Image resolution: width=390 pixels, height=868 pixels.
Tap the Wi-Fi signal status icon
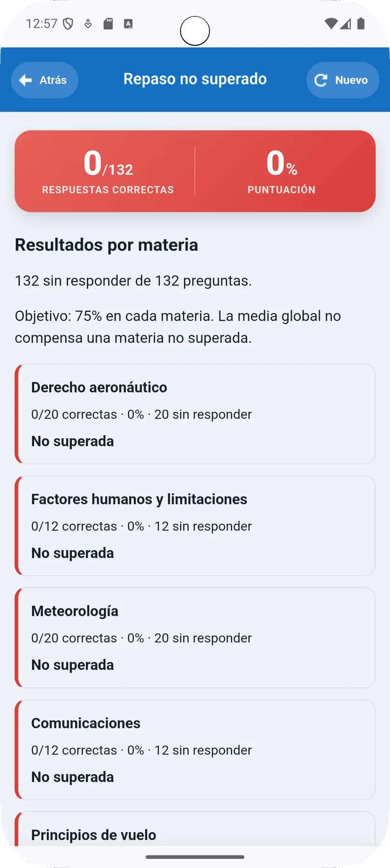tap(331, 24)
